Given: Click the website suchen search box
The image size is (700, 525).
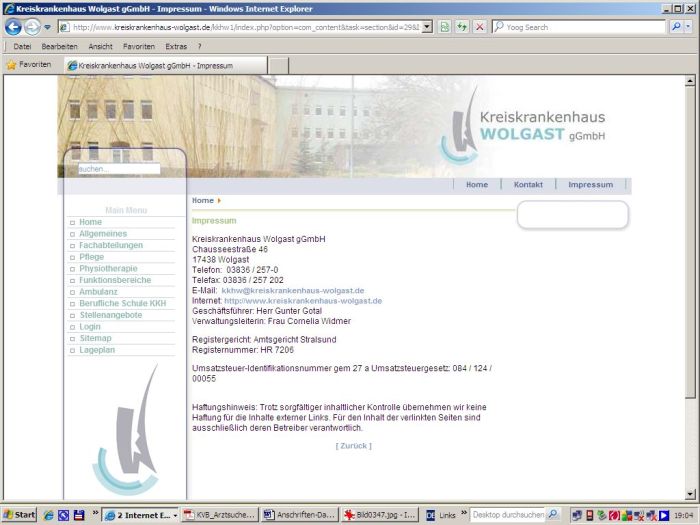Looking at the screenshot, I should [x=119, y=169].
